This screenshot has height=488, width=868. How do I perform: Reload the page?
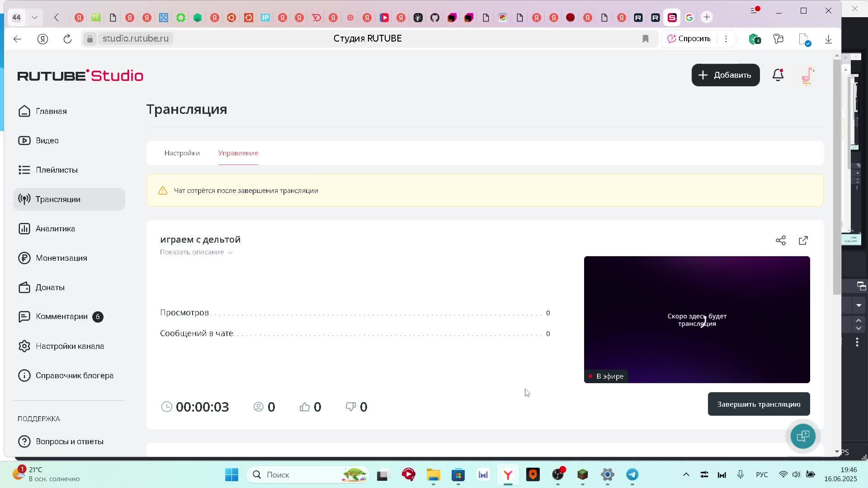click(67, 39)
